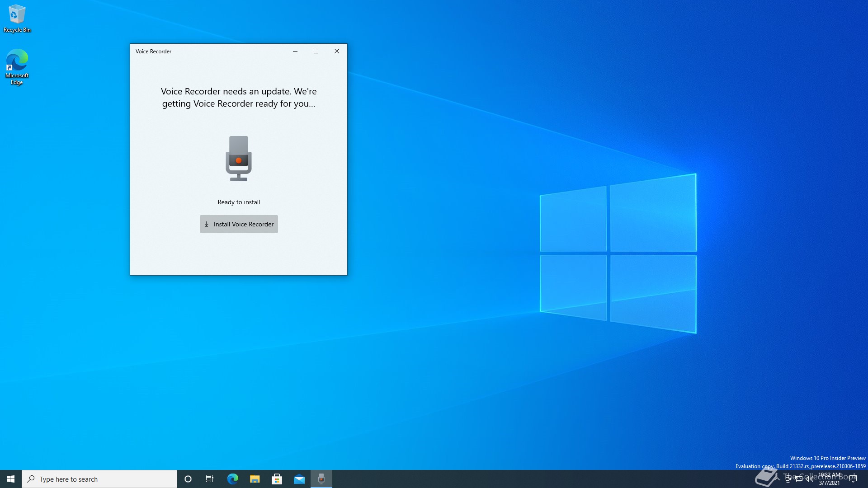Close the Voice Recorder window
Image resolution: width=868 pixels, height=488 pixels.
337,51
